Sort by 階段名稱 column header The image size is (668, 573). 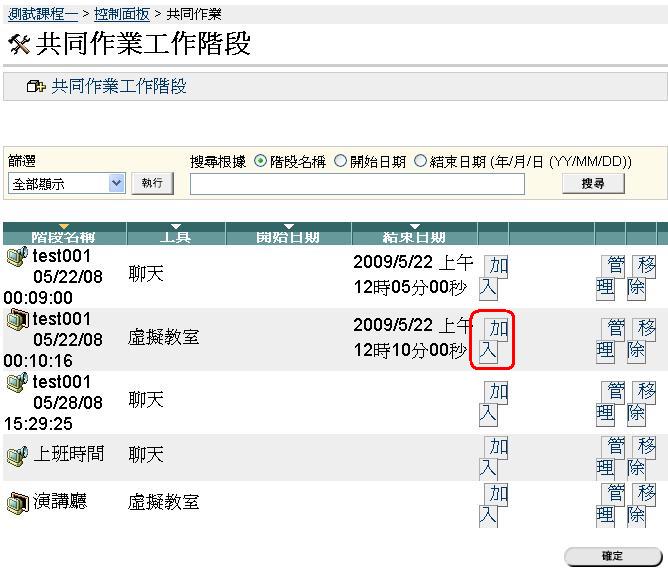[64, 235]
